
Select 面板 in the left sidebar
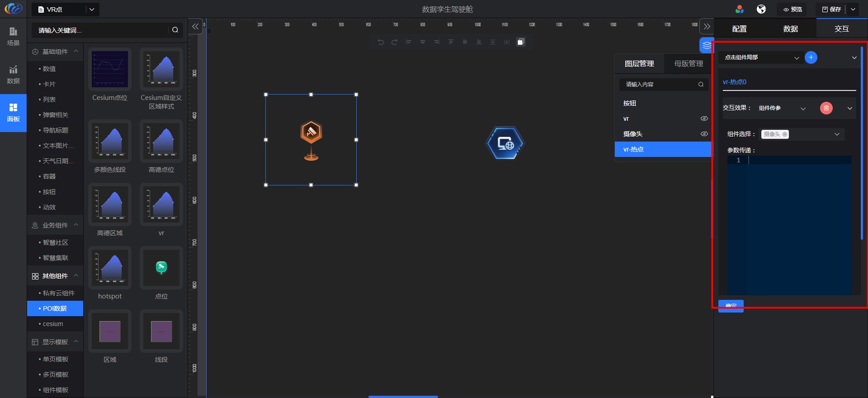(14, 113)
